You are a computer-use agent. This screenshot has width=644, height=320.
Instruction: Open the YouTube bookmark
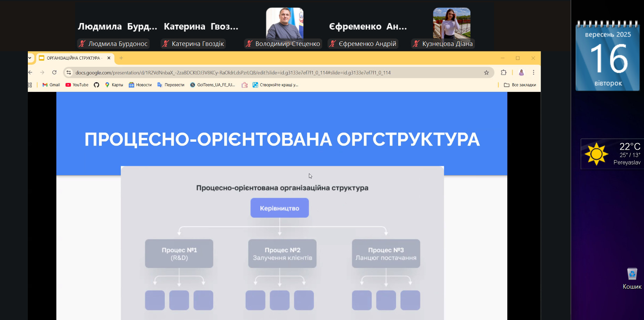point(77,85)
